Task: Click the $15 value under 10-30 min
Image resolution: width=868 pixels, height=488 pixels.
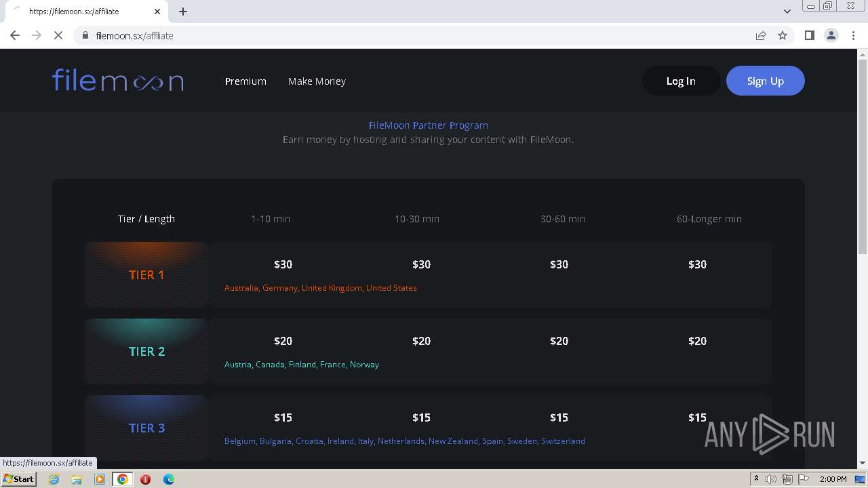Action: coord(421,418)
